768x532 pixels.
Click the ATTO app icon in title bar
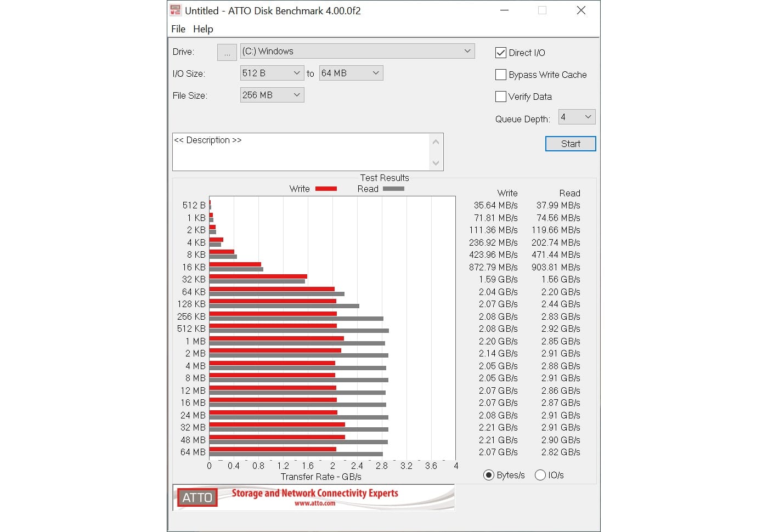[x=176, y=10]
